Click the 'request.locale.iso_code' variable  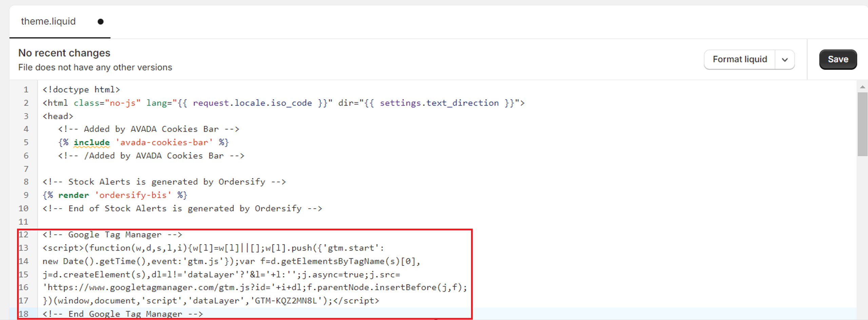(252, 103)
